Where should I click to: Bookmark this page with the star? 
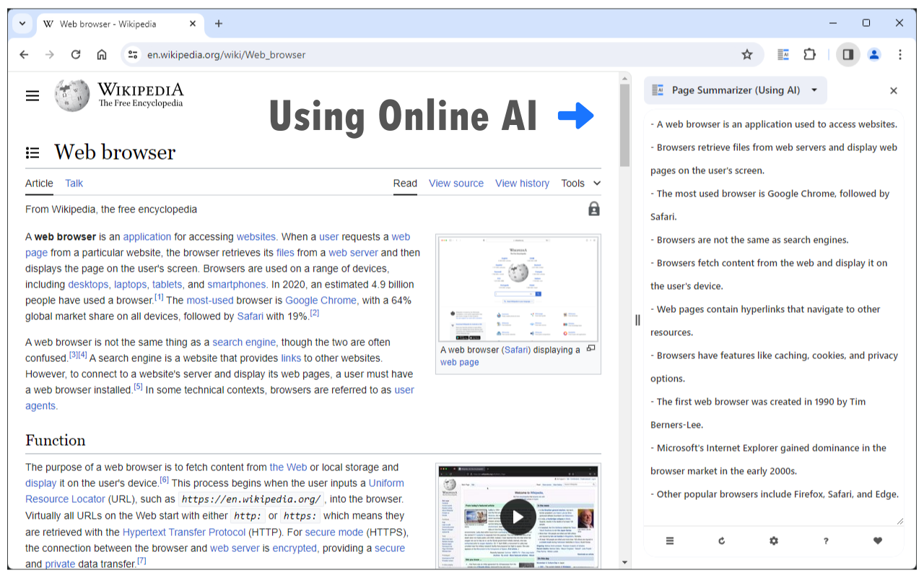coord(747,54)
